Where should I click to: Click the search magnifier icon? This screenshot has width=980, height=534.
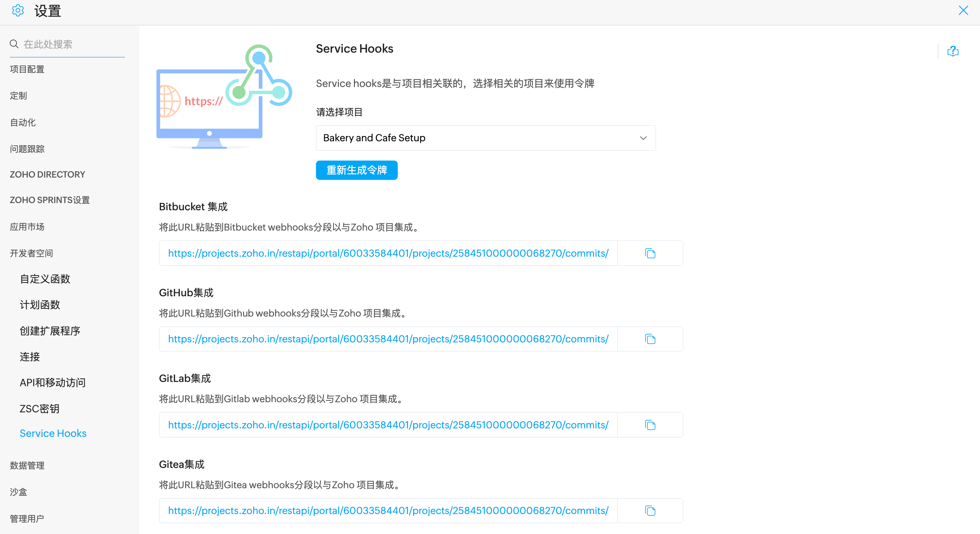tap(14, 44)
